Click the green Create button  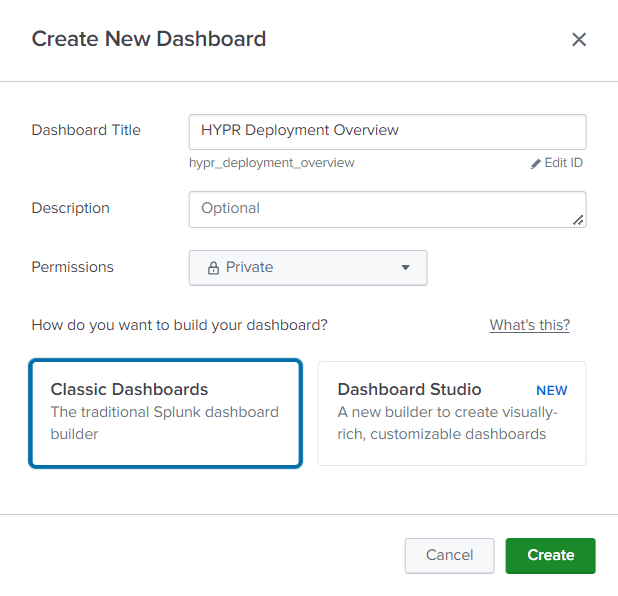550,555
